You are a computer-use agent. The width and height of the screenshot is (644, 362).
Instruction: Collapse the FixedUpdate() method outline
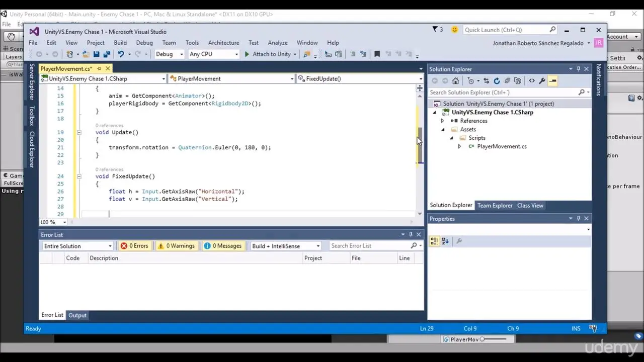tap(79, 176)
